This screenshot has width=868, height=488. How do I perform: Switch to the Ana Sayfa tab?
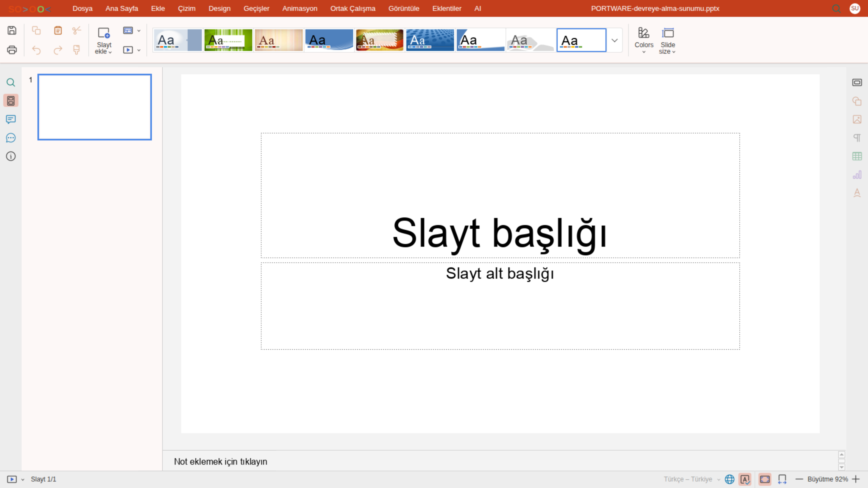122,8
